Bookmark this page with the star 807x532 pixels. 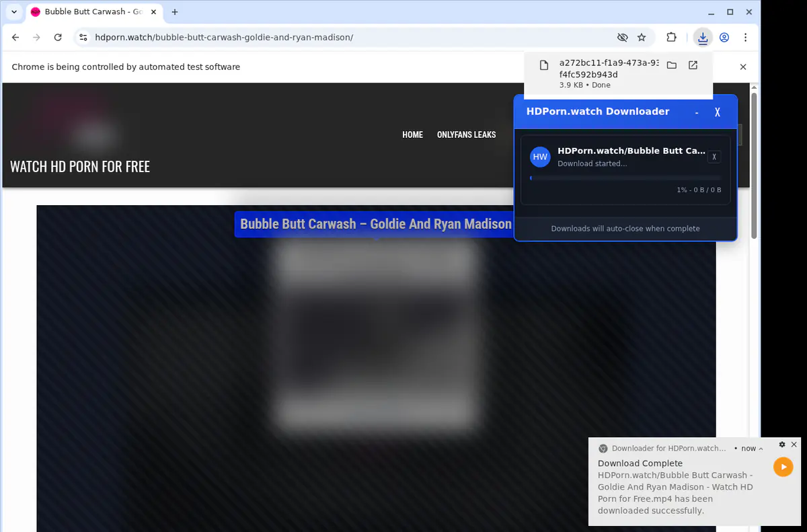pos(642,38)
